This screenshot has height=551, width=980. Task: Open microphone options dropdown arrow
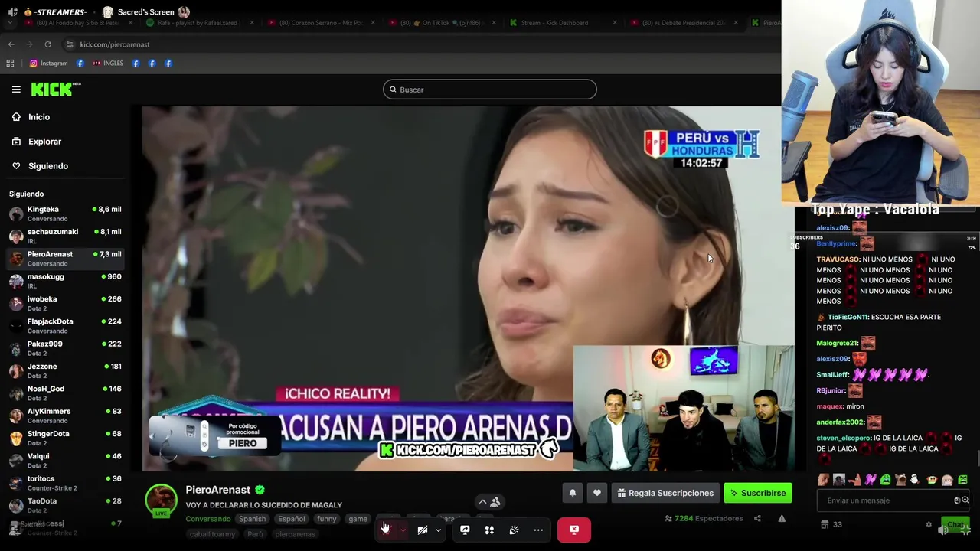pos(403,530)
